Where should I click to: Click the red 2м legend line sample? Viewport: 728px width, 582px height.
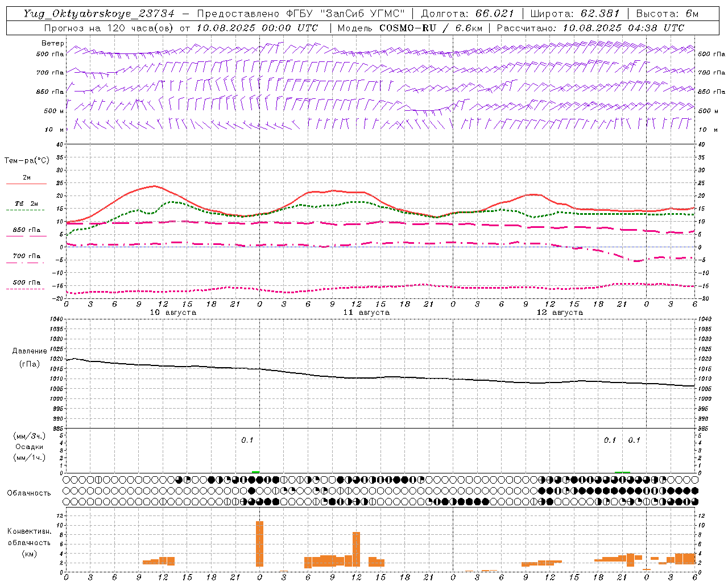26,184
